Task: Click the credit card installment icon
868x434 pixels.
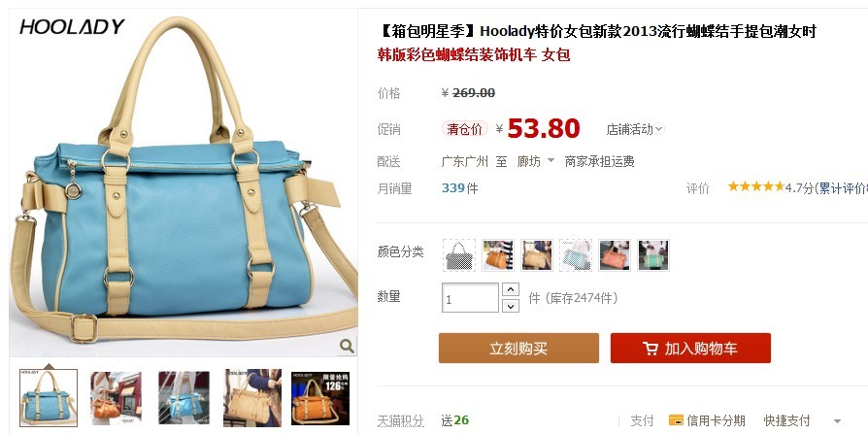Action: click(x=676, y=420)
